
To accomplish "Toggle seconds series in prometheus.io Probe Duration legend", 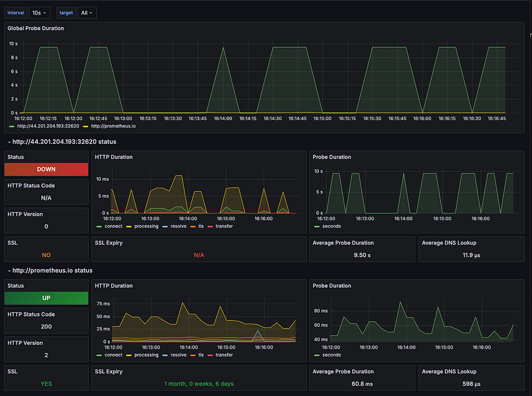I will pyautogui.click(x=331, y=355).
